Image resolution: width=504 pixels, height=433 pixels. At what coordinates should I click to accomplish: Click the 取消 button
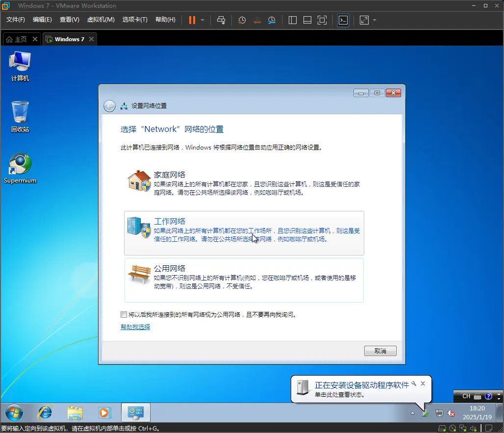[380, 351]
